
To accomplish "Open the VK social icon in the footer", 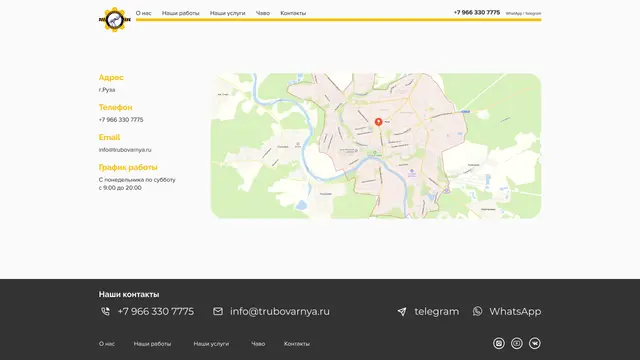I will click(535, 343).
